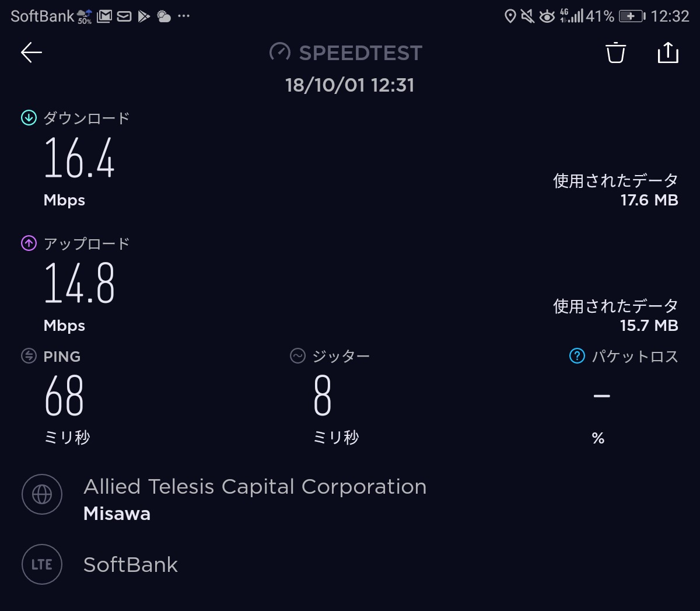Tap the SoftBank provider name
The width and height of the screenshot is (700, 611).
click(131, 565)
